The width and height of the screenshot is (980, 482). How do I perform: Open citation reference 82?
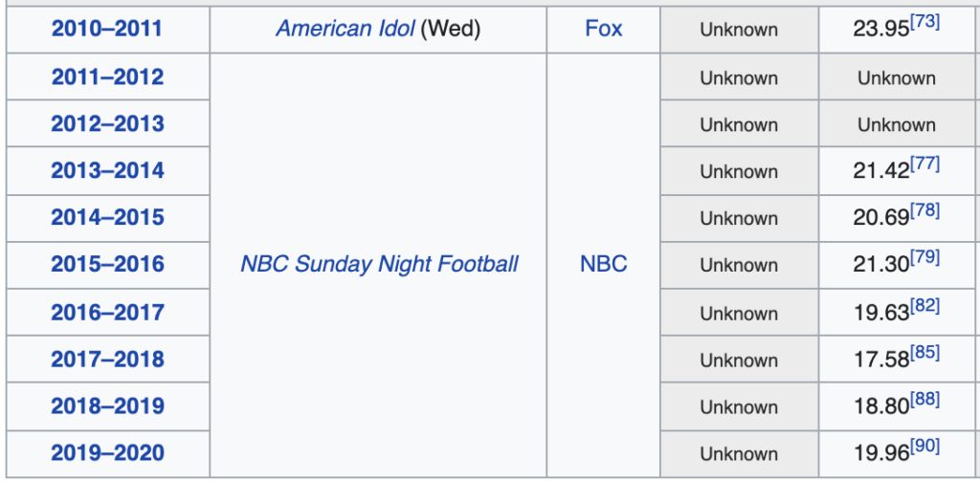925,305
